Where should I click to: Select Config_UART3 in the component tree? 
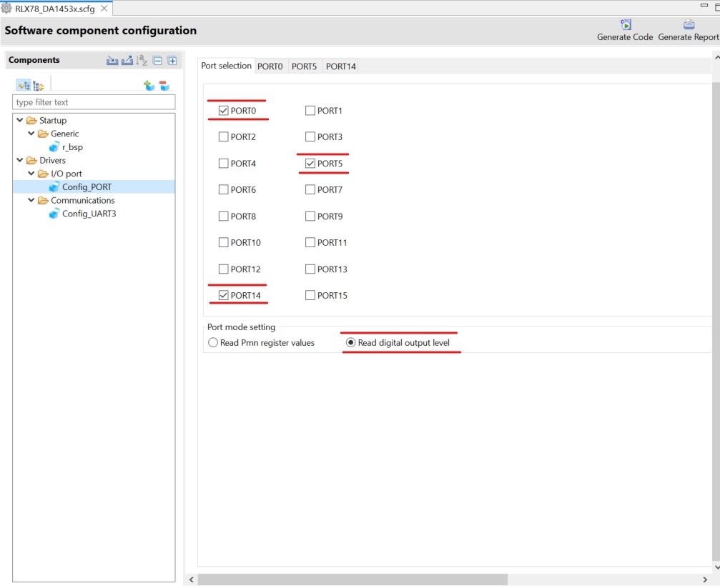click(89, 214)
